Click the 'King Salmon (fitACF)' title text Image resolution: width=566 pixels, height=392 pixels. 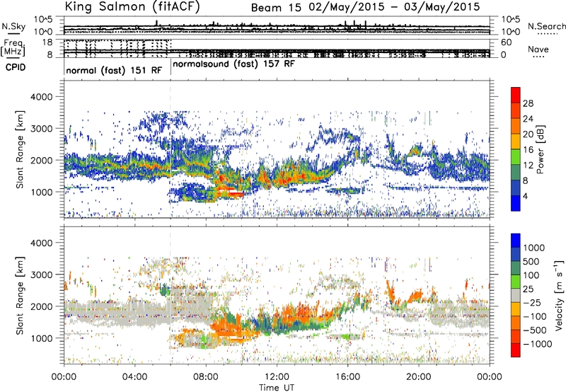132,6
